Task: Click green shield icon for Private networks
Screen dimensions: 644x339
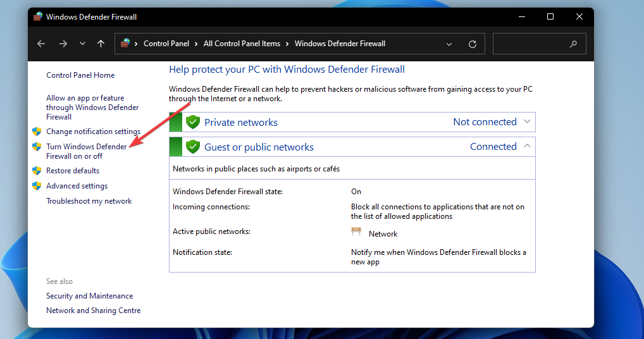Action: [x=192, y=122]
